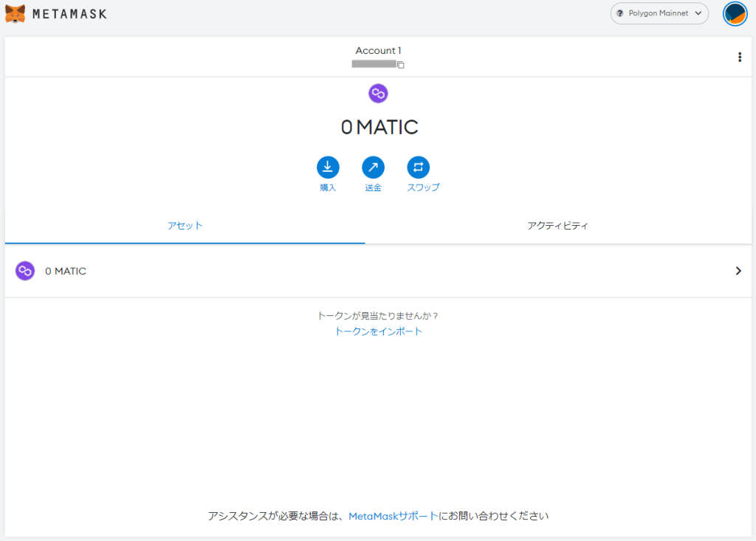Click the METAMASK wordmark text

point(69,14)
